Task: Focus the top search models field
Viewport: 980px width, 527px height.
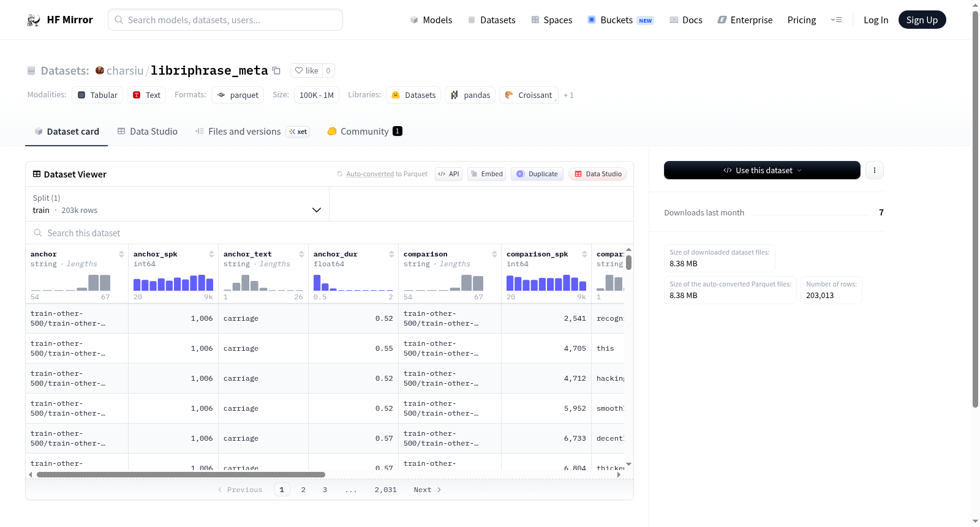Action: pos(225,20)
